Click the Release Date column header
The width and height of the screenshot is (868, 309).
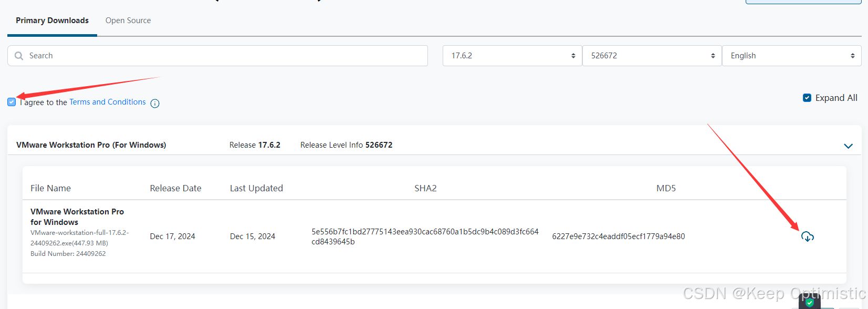175,188
